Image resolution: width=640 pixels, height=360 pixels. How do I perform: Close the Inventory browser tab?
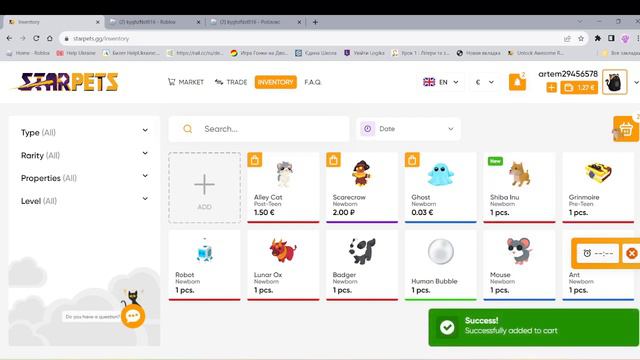click(98, 22)
